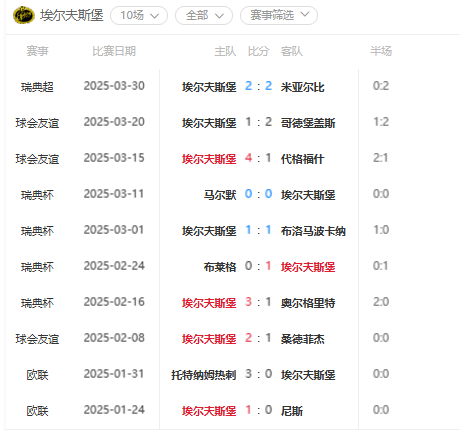Screen dimensions: 460x431
Task: Open the 3:1 score versus 奥尔格里特
Action: click(x=259, y=302)
